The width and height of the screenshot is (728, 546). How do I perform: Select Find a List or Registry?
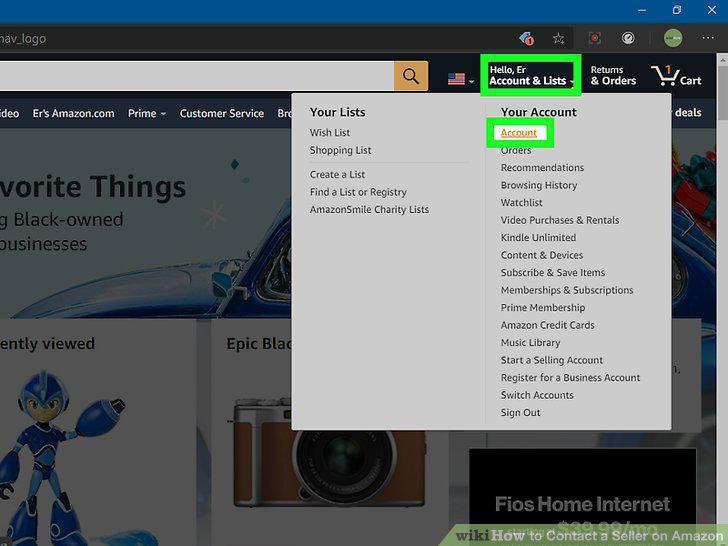click(358, 192)
